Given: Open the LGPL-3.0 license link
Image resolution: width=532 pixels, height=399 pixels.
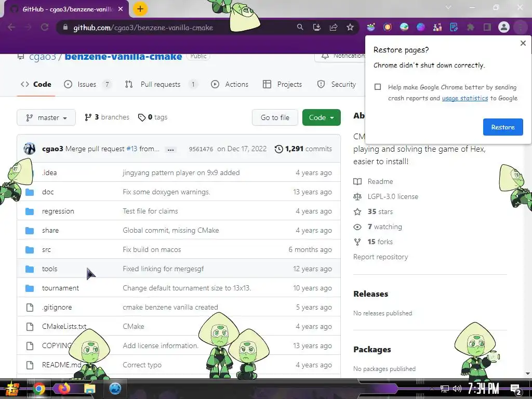Looking at the screenshot, I should [x=386, y=196].
